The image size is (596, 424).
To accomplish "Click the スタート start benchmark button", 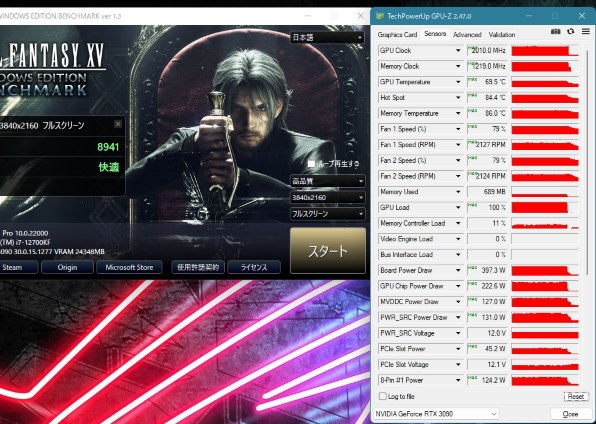I will pyautogui.click(x=328, y=251).
